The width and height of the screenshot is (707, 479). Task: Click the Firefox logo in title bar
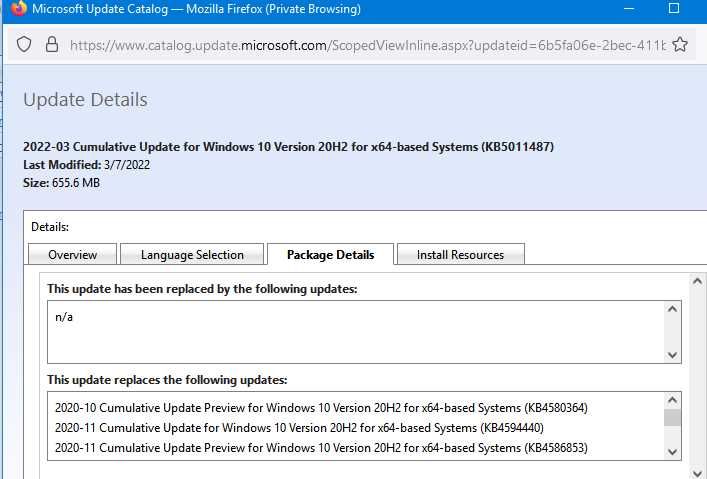[x=18, y=8]
